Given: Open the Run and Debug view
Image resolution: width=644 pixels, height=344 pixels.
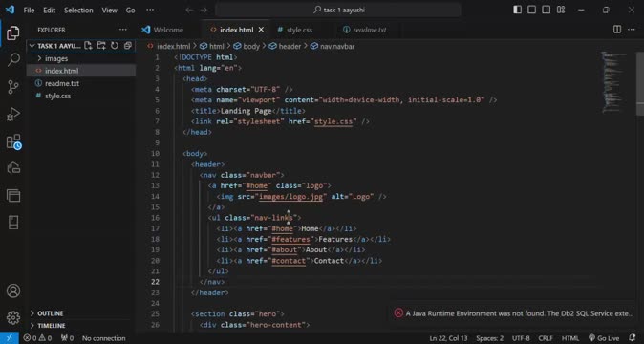Looking at the screenshot, I should [13, 114].
